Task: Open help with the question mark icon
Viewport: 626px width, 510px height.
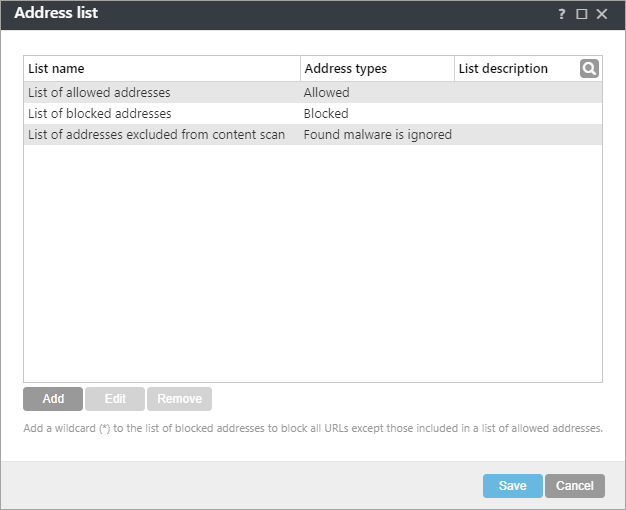Action: tap(562, 14)
